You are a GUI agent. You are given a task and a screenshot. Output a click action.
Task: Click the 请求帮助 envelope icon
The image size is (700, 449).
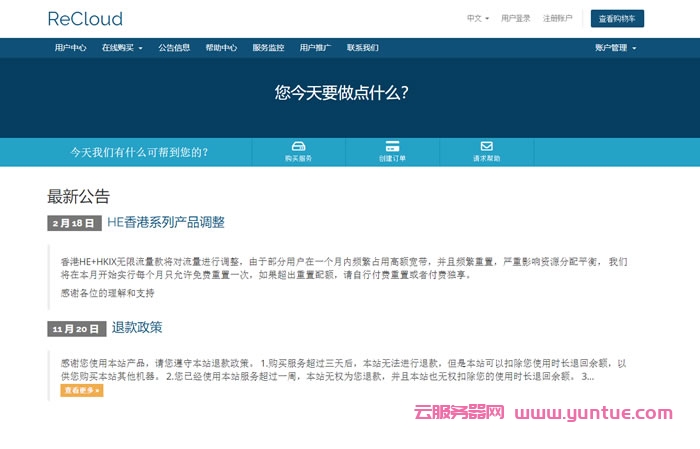pyautogui.click(x=486, y=146)
